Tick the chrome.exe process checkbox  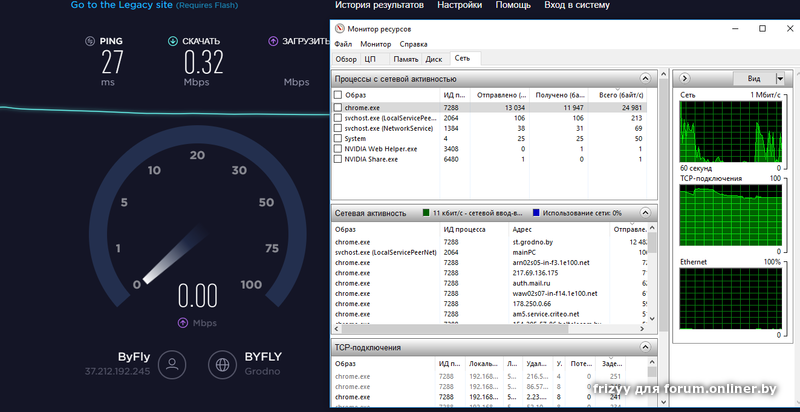pyautogui.click(x=338, y=107)
